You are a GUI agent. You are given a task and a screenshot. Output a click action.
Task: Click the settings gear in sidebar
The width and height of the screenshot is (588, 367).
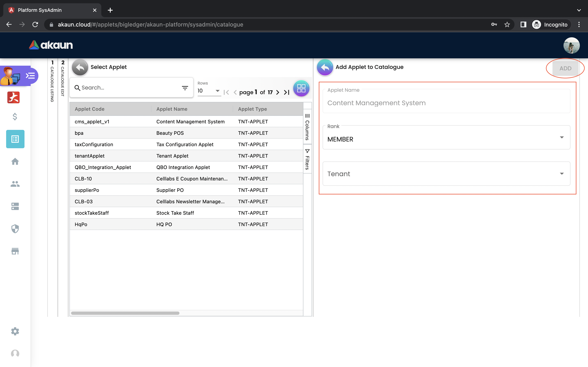click(x=15, y=331)
